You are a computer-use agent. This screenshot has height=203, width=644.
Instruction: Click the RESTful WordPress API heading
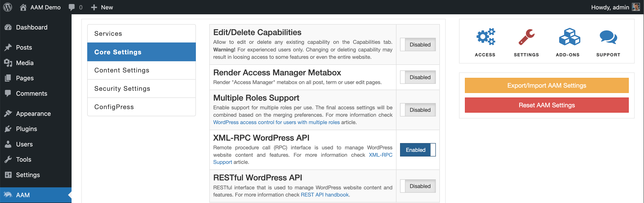258,178
